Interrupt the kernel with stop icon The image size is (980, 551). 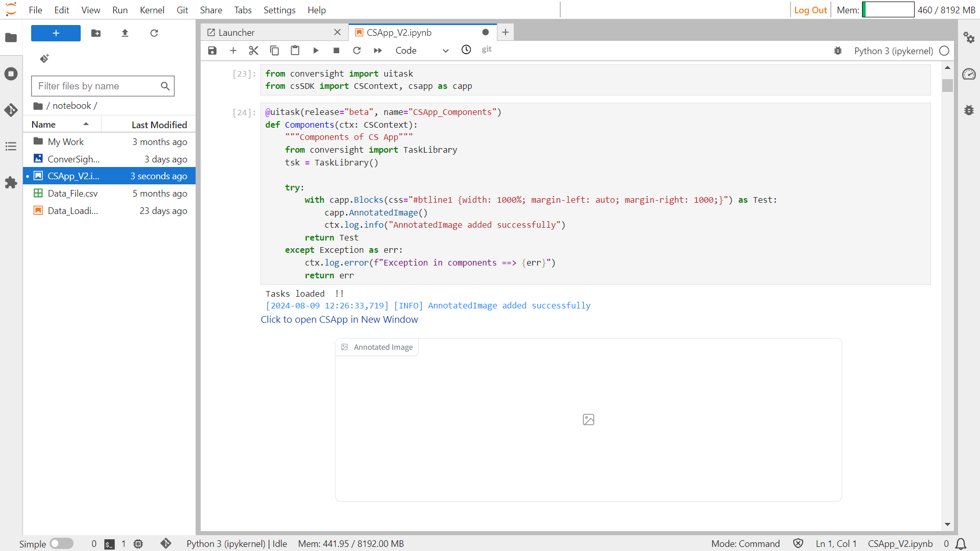pos(336,50)
